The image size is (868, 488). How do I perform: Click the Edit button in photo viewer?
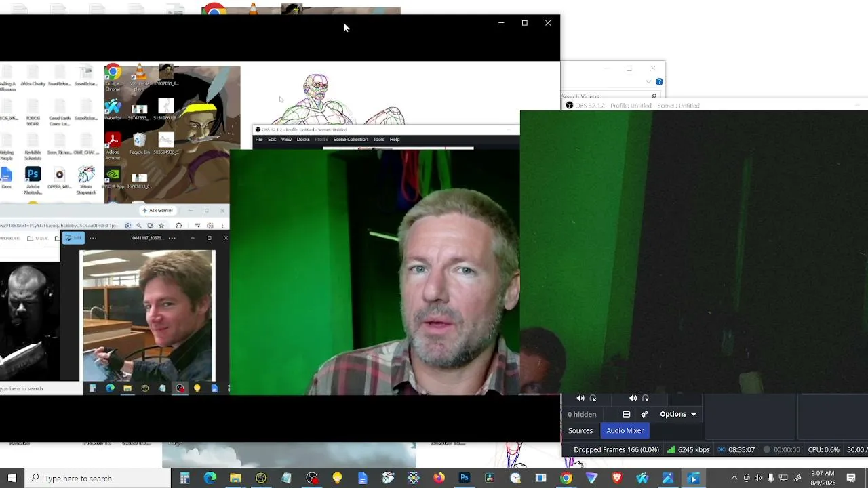click(x=73, y=238)
